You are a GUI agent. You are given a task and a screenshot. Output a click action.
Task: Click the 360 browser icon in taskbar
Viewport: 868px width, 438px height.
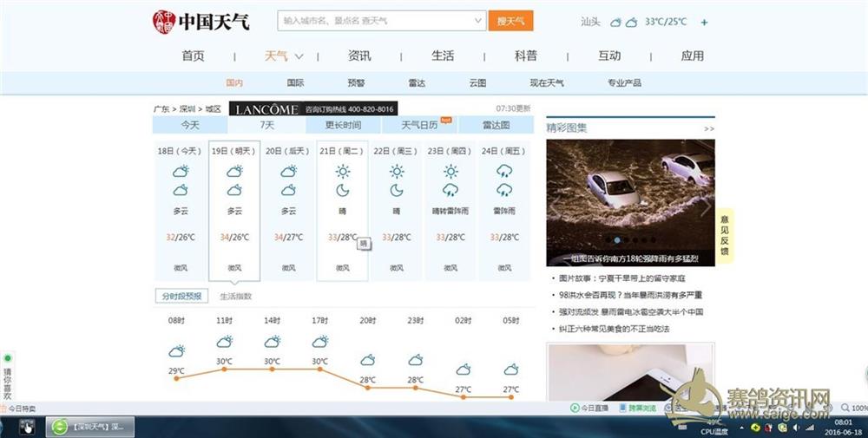pyautogui.click(x=60, y=427)
